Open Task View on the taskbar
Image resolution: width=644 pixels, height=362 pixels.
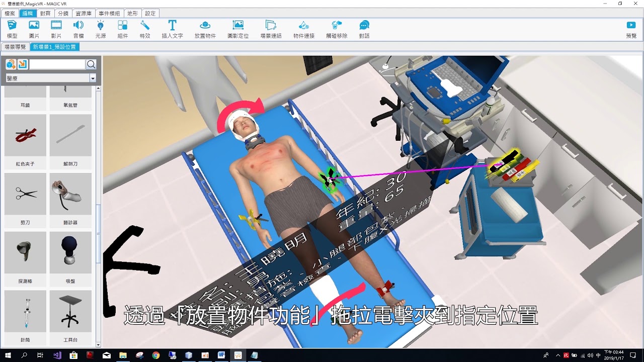pyautogui.click(x=40, y=355)
